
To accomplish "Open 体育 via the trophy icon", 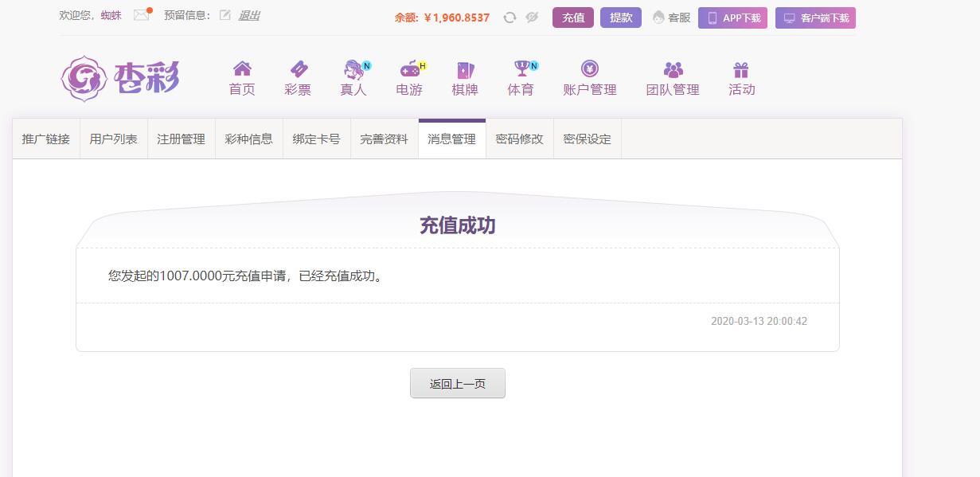I will pyautogui.click(x=521, y=69).
